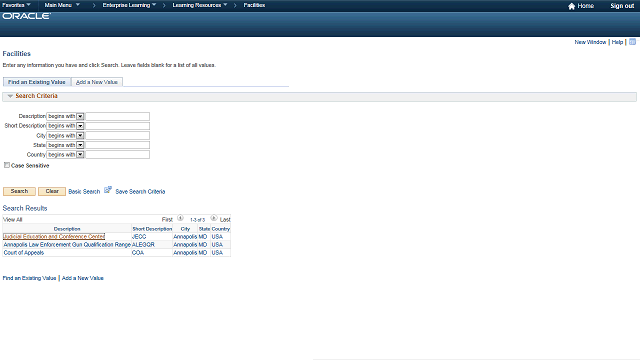Screen dimensions: 640x360
Task: Click the ALEGQR short description cell
Action: pos(143,244)
